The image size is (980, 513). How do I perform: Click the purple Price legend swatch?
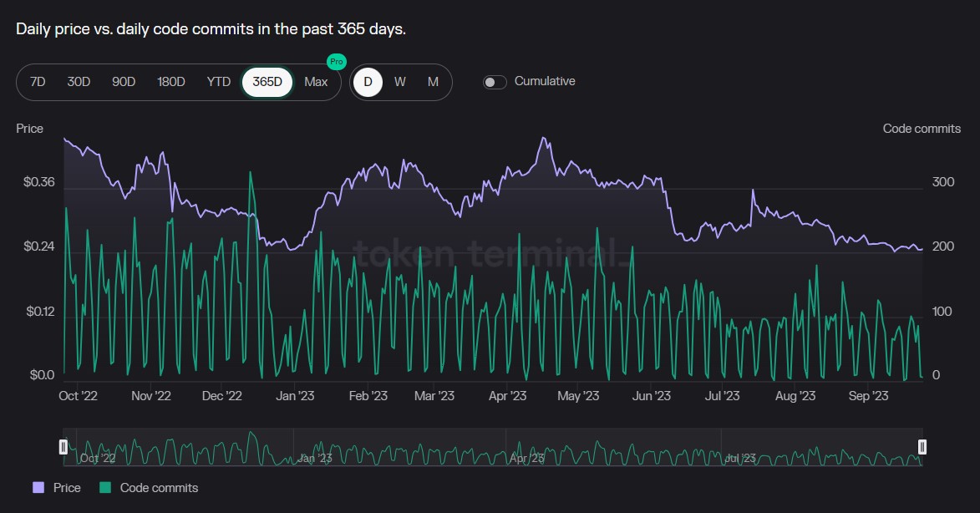pyautogui.click(x=38, y=487)
